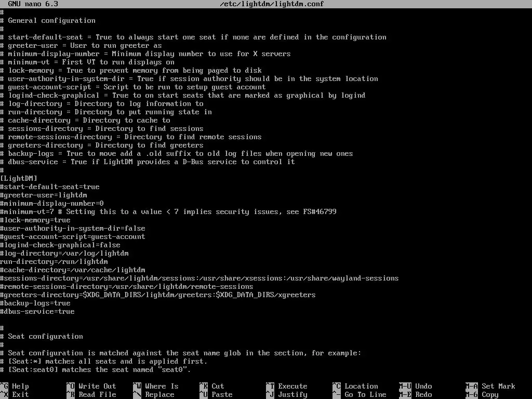The width and height of the screenshot is (532, 399).
Task: Click the uncommented run-directory=/run/lightdm line
Action: 54,262
